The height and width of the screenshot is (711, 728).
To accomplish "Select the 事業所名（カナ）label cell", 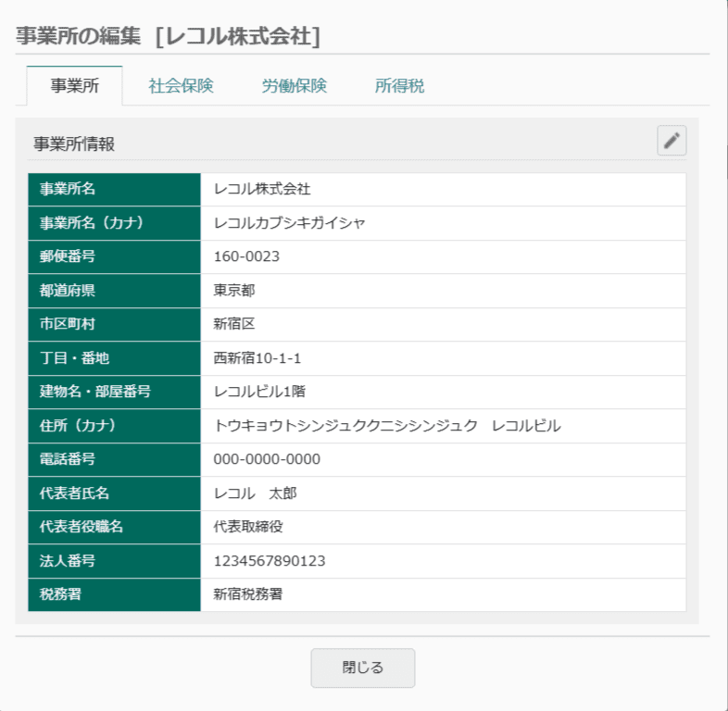I will [114, 223].
